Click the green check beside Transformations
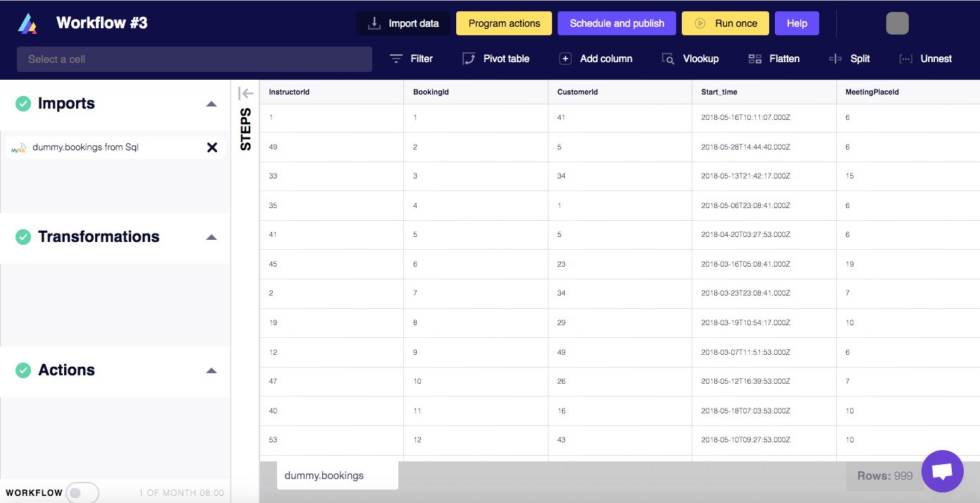Screen dimensions: 980x503 pos(23,237)
